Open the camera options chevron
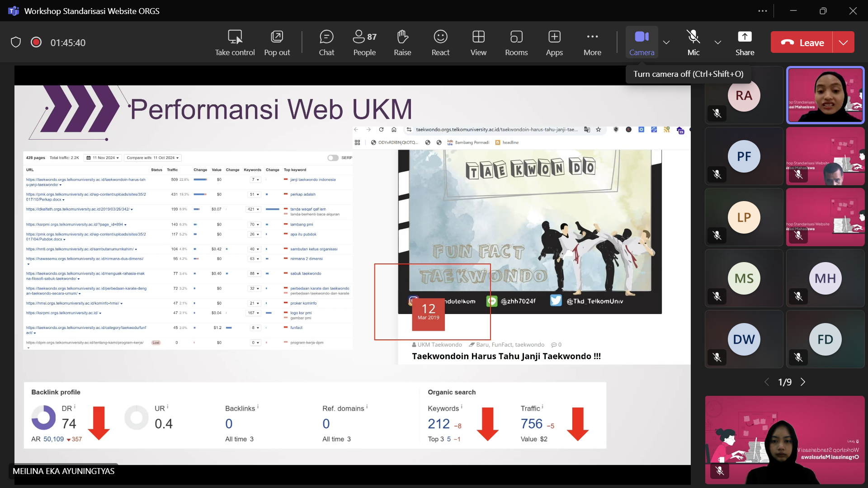Viewport: 868px width, 488px height. [x=666, y=42]
